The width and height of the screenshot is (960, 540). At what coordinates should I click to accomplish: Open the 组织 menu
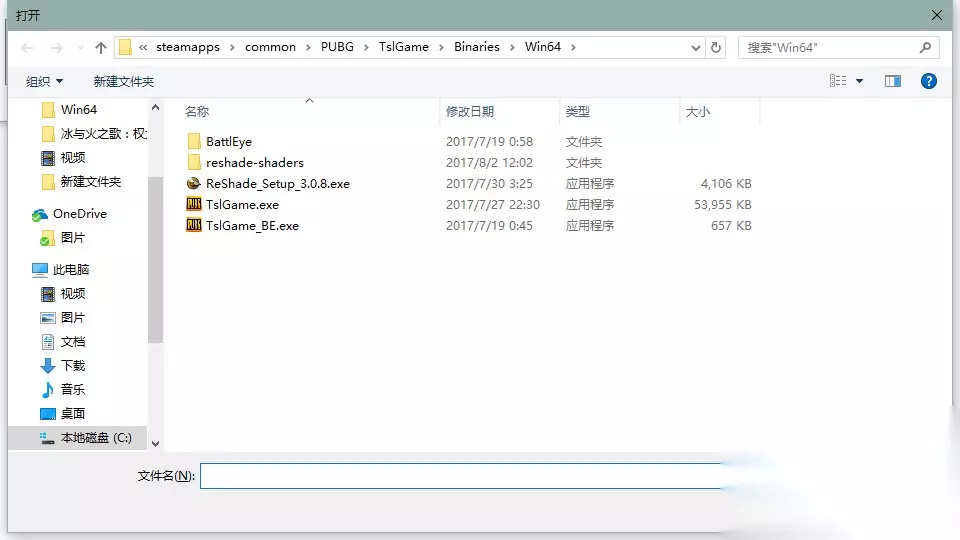click(44, 81)
